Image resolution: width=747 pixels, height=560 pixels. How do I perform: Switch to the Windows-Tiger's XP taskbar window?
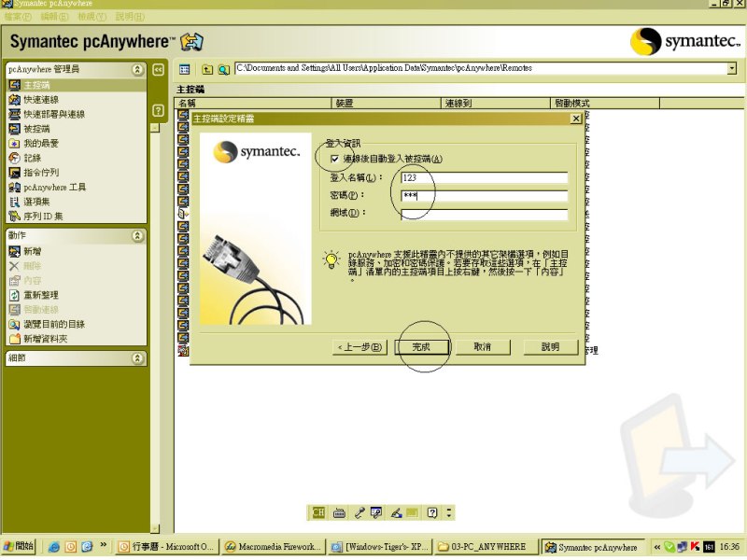coord(380,547)
